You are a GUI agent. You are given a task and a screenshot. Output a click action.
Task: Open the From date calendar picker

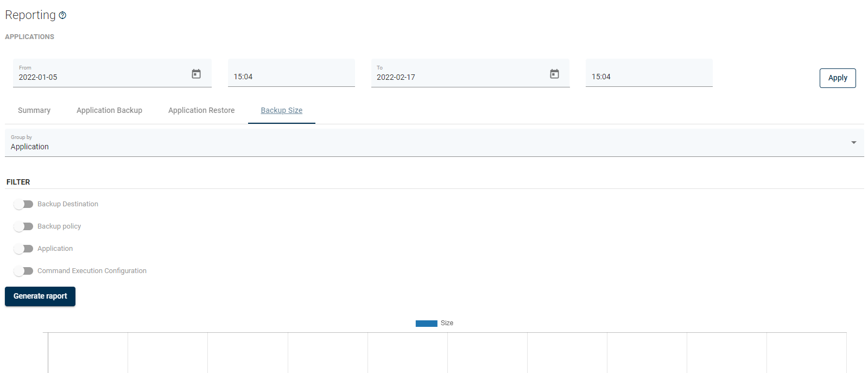tap(196, 74)
